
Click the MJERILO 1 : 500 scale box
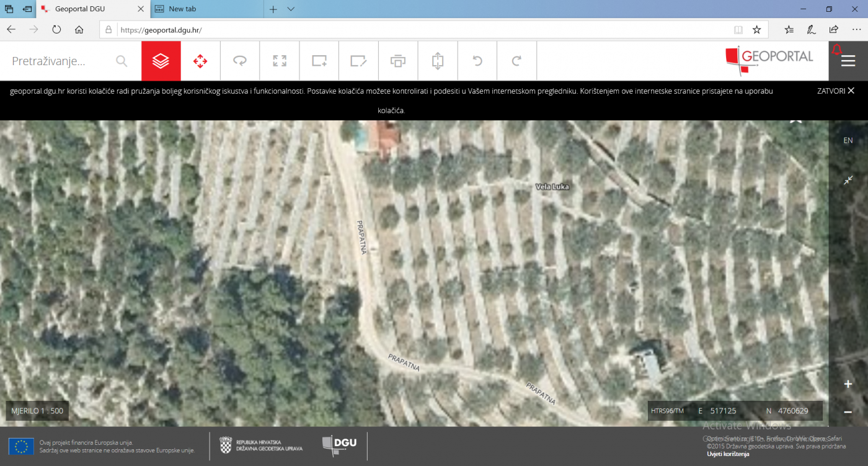[x=37, y=411]
